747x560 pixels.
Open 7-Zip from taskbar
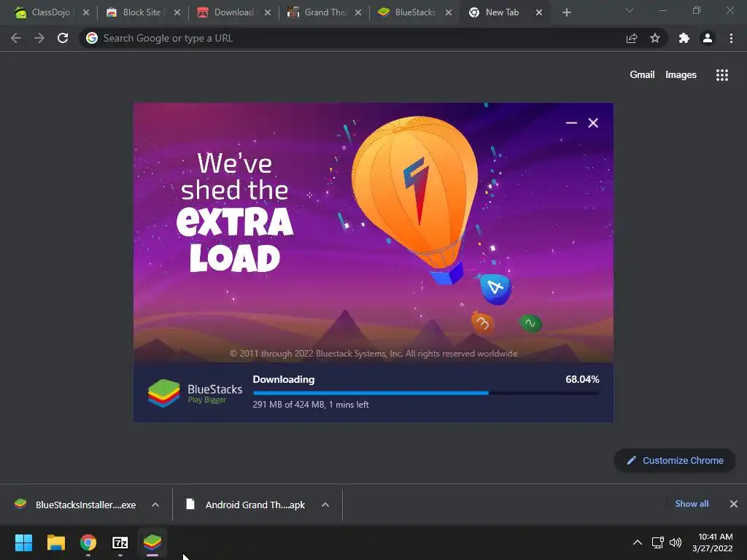[x=120, y=542]
